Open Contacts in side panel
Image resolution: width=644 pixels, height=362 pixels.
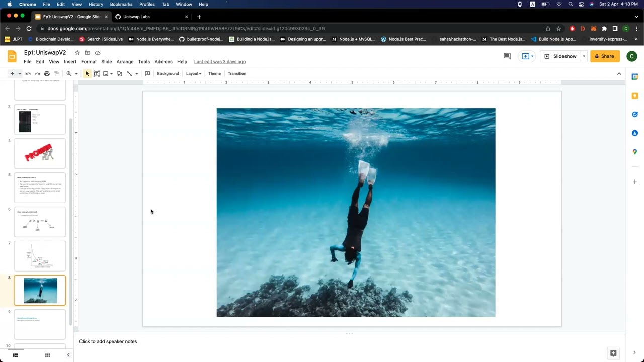[x=635, y=133]
